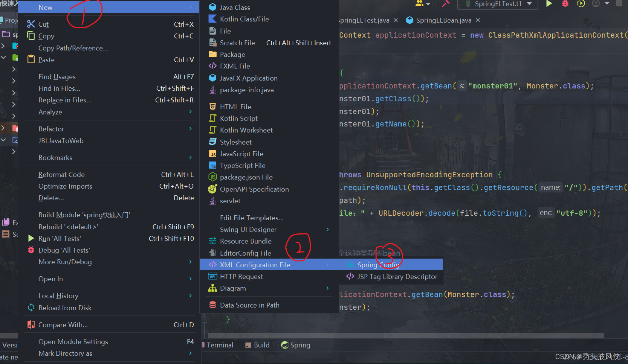This screenshot has height=364, width=628.
Task: Click the green Run button in toolbar
Action: (x=549, y=4)
